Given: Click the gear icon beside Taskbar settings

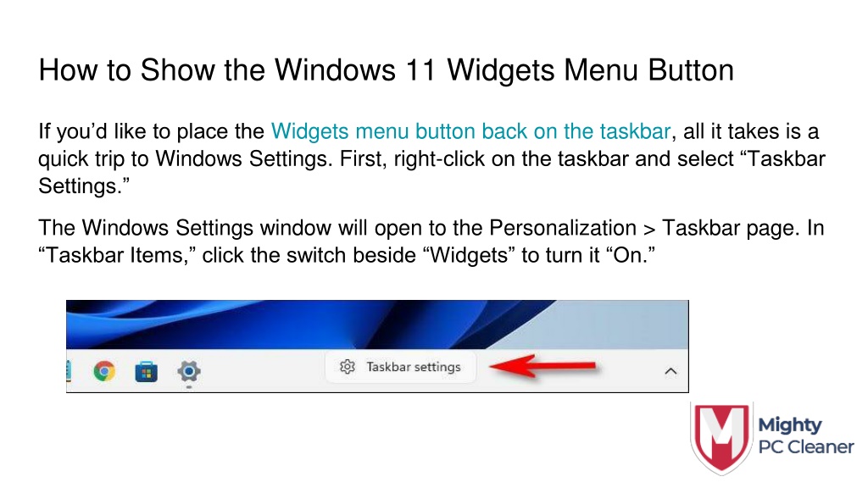Looking at the screenshot, I should click(347, 366).
